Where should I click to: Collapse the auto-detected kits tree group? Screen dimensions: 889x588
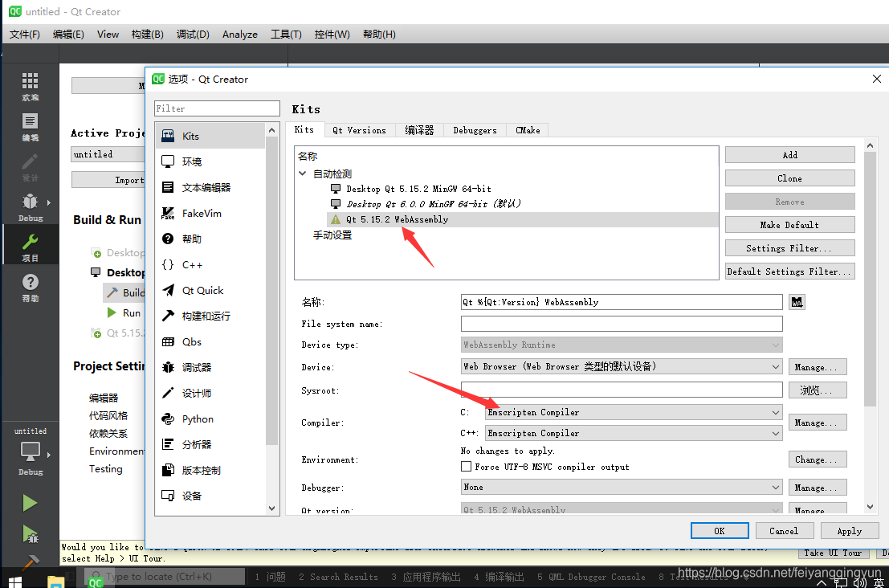click(x=303, y=174)
